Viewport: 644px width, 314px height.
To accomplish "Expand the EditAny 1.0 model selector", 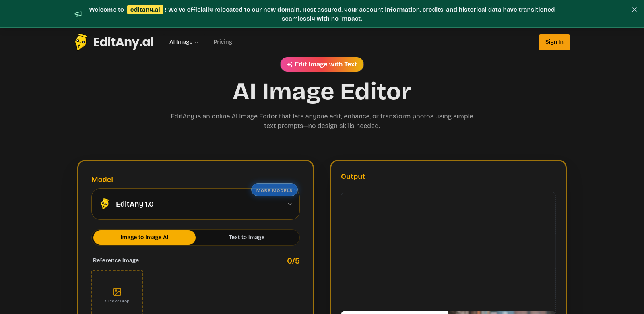I will [196, 204].
